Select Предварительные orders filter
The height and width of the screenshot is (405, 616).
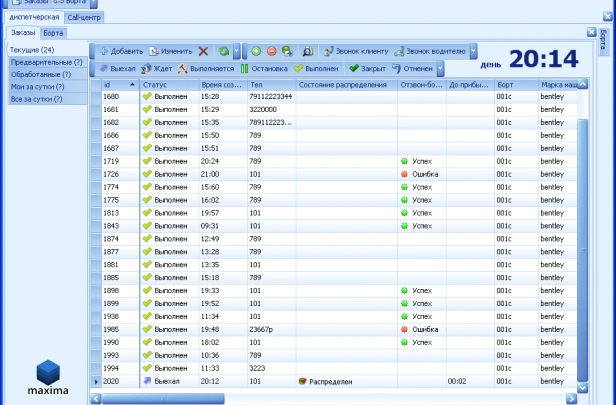pos(45,62)
